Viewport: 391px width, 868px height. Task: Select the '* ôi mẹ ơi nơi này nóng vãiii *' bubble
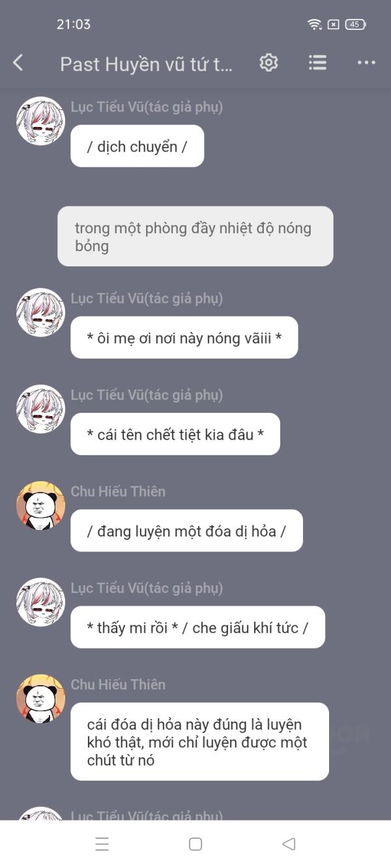[184, 337]
